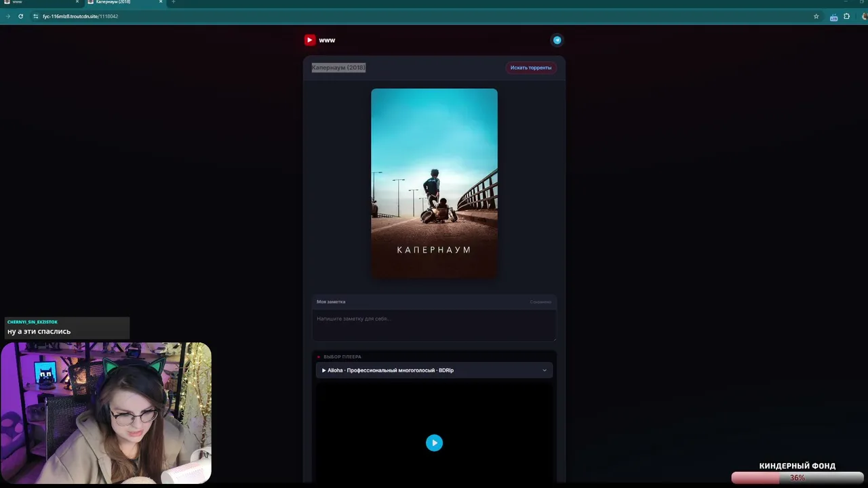868x488 pixels.
Task: Start the video with the blue play button
Action: click(434, 443)
